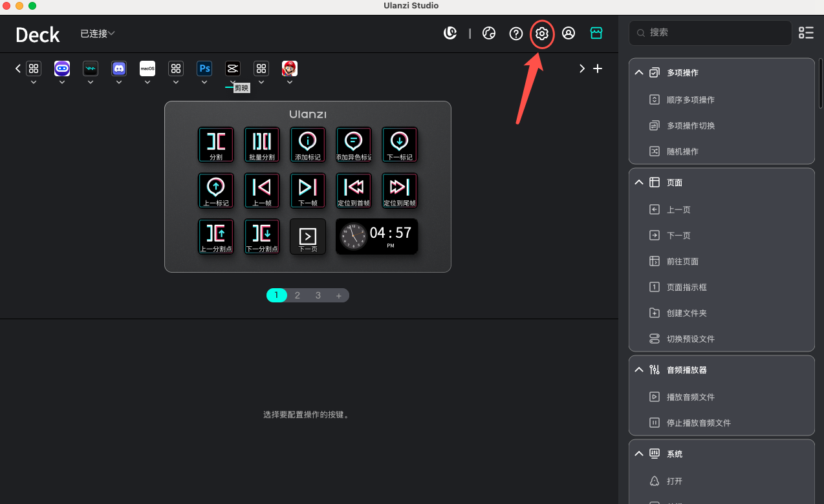Collapse the 多项操作 section

pyautogui.click(x=639, y=73)
